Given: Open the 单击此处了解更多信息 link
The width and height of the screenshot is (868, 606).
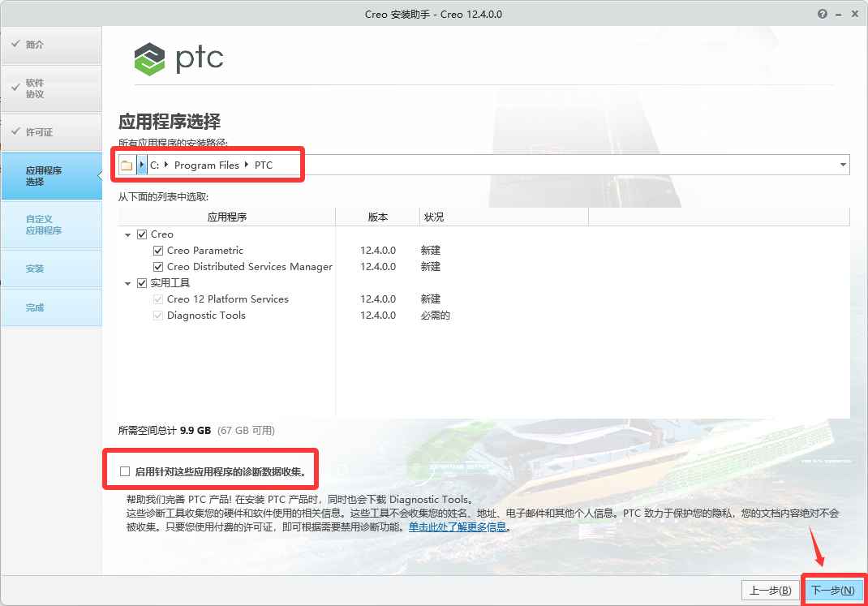Looking at the screenshot, I should 456,526.
